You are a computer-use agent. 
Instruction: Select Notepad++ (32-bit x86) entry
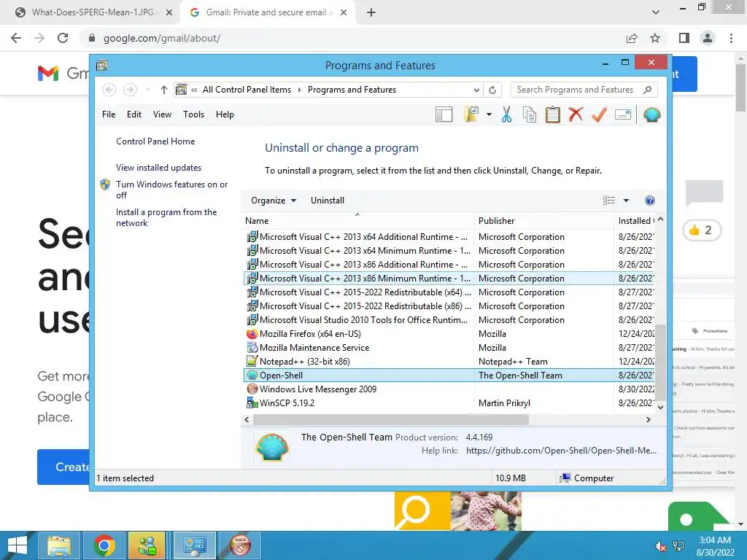click(x=449, y=362)
